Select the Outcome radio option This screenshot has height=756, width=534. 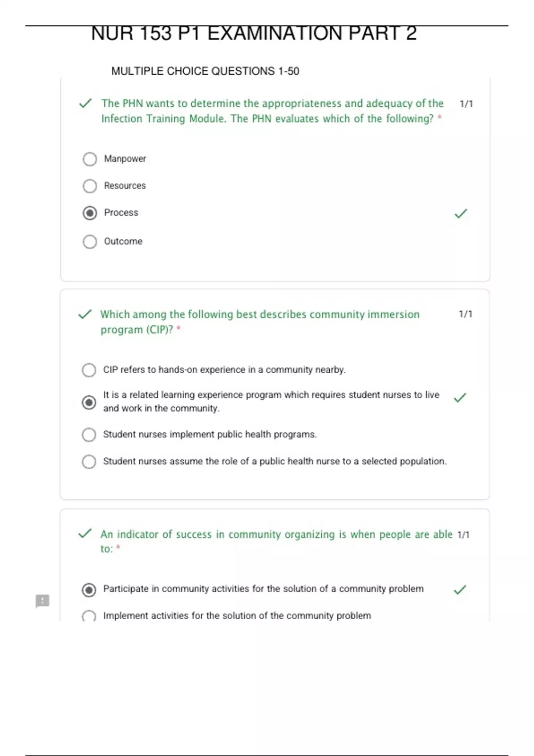click(x=90, y=241)
